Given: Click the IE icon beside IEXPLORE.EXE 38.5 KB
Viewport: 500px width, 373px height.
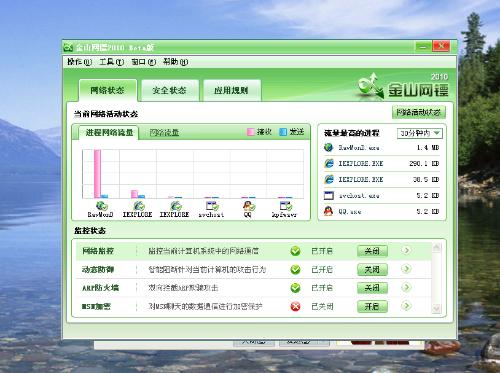Looking at the screenshot, I should [329, 179].
